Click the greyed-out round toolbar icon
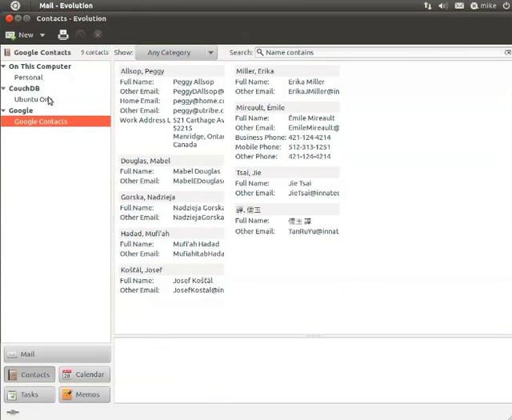 (80, 34)
